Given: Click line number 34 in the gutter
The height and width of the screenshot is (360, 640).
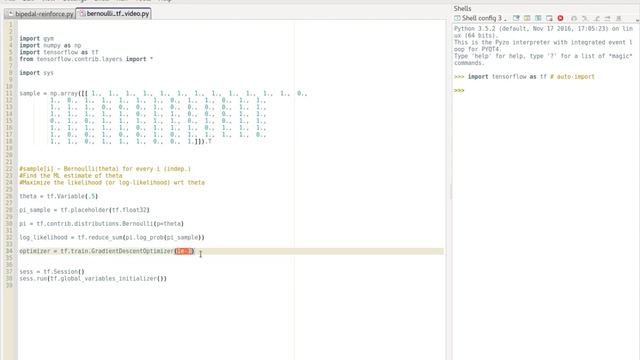Looking at the screenshot, I should tap(9, 251).
